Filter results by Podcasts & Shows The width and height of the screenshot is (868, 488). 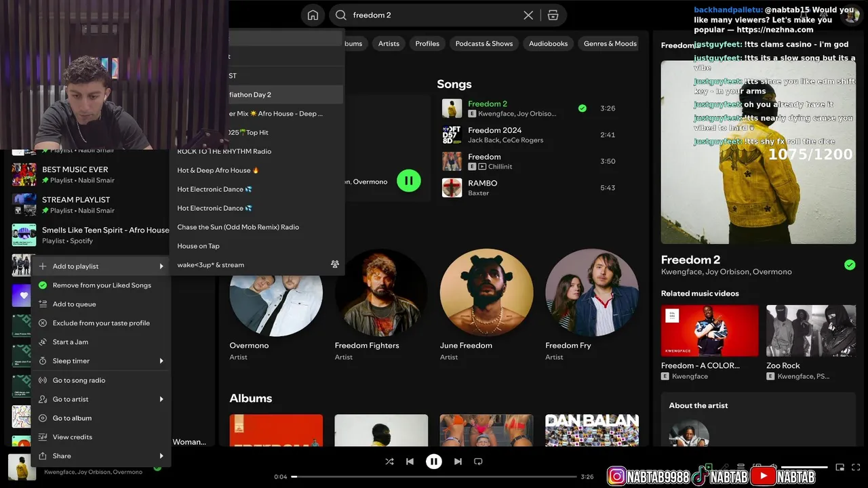click(x=484, y=43)
